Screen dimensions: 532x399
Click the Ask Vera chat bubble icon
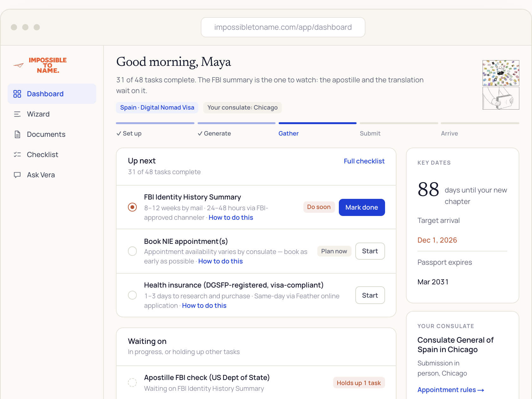[x=17, y=175]
